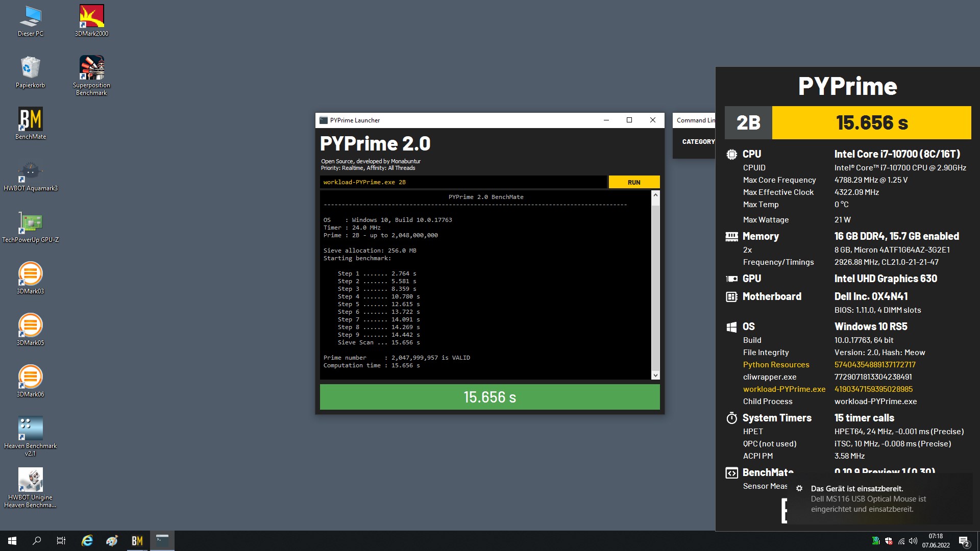
Task: Click the Memory section icon
Action: coord(731,236)
